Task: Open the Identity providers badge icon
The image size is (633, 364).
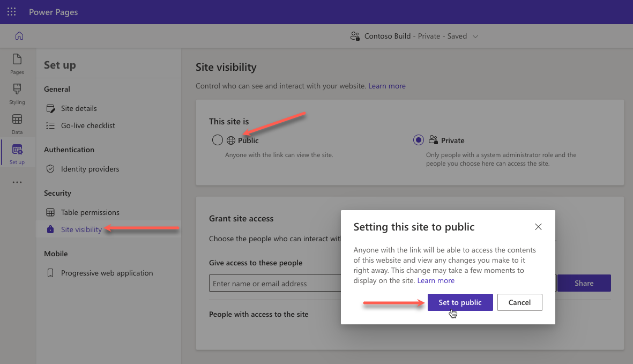Action: pos(50,169)
